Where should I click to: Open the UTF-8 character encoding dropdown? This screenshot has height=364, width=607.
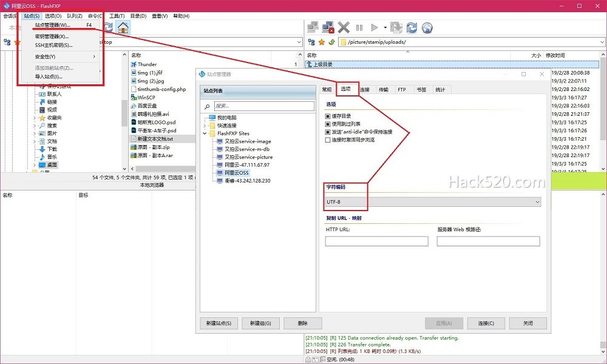coord(433,202)
